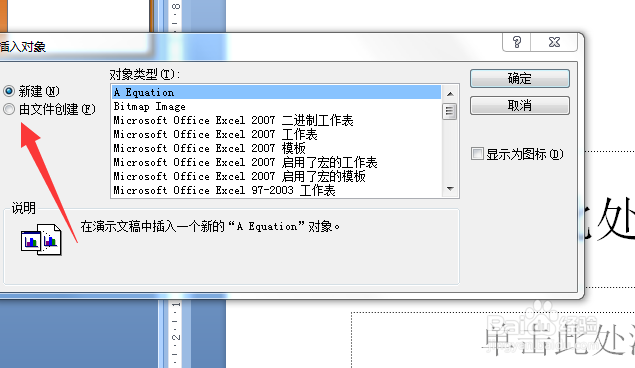Select Excel 2007 启用了宏的模板 entry
635x368 pixels.
coord(277,176)
